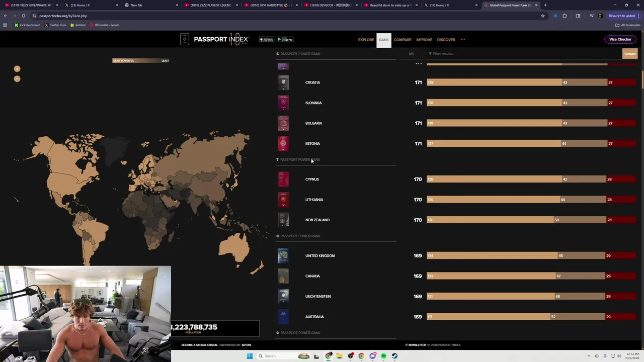Select the CANADA country name
Viewport: 644px width, 362px height.
tap(312, 276)
